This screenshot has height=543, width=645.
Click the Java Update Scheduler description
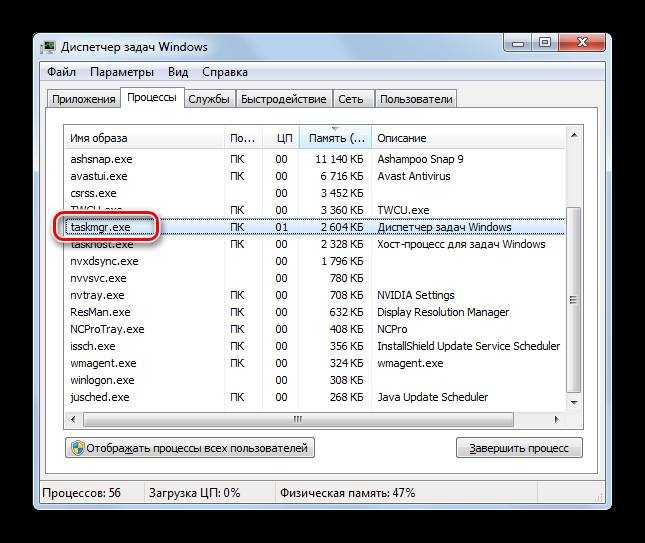click(x=433, y=397)
